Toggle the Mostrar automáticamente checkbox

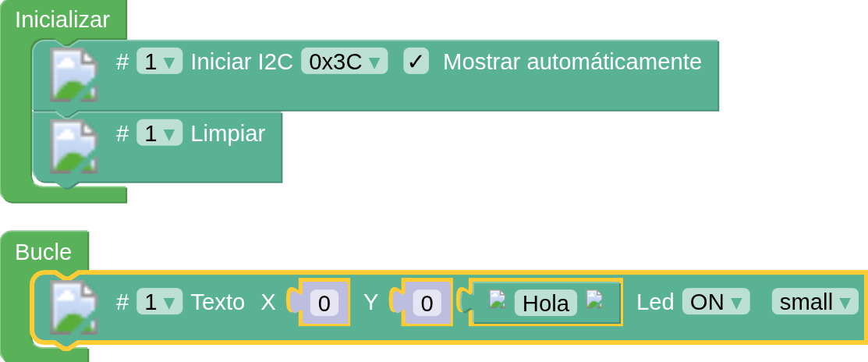point(416,62)
